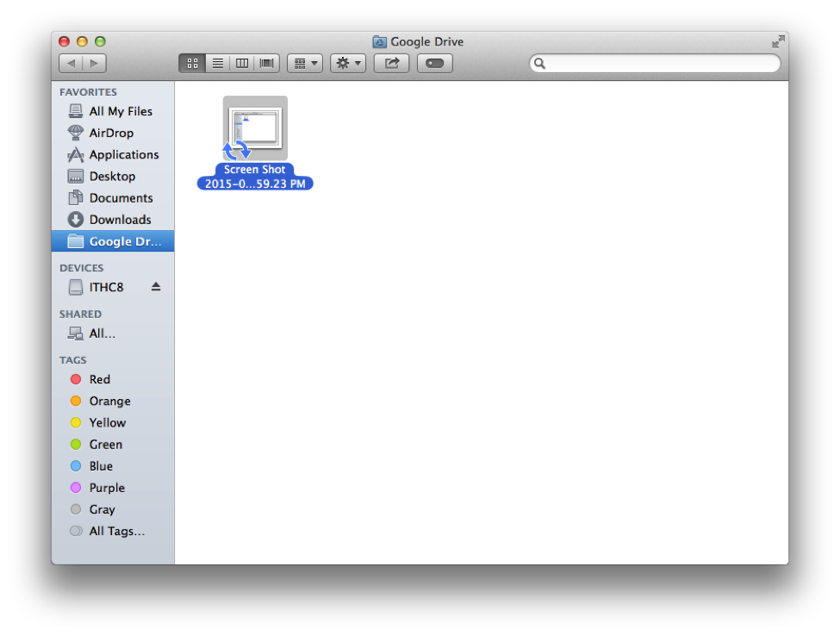Select All My Files in sidebar
Screen dimensions: 840x636
pos(121,111)
